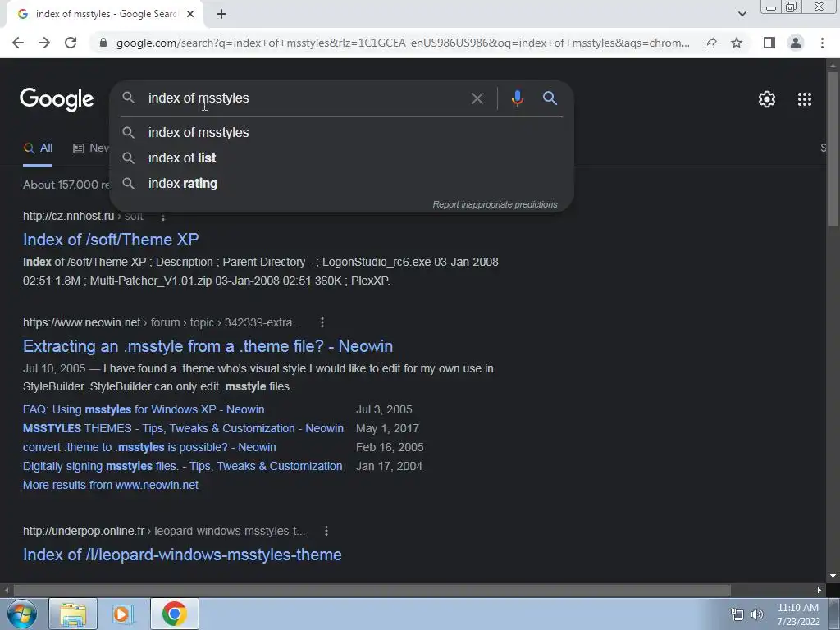Bookmark this page with star icon
The height and width of the screenshot is (630, 840).
pyautogui.click(x=737, y=43)
